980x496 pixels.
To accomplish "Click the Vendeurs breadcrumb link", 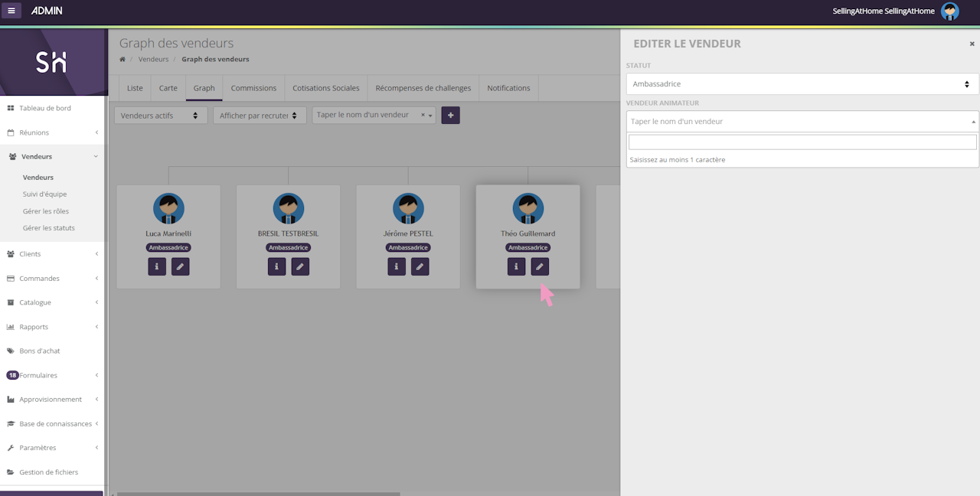I will [x=153, y=59].
